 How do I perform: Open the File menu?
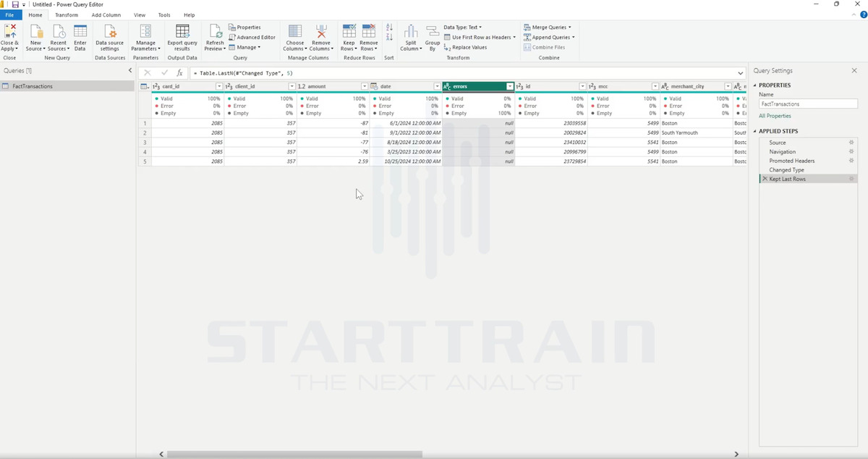[9, 14]
